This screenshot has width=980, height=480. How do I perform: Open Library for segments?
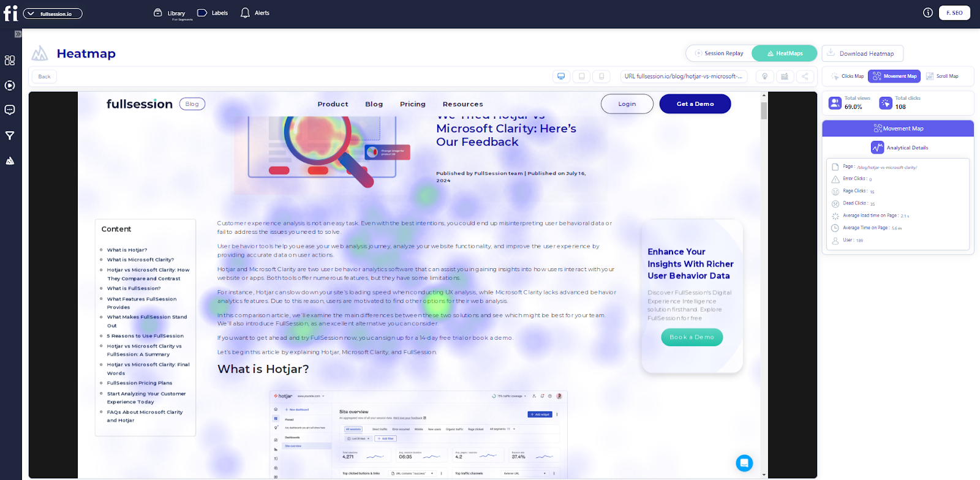pyautogui.click(x=170, y=13)
